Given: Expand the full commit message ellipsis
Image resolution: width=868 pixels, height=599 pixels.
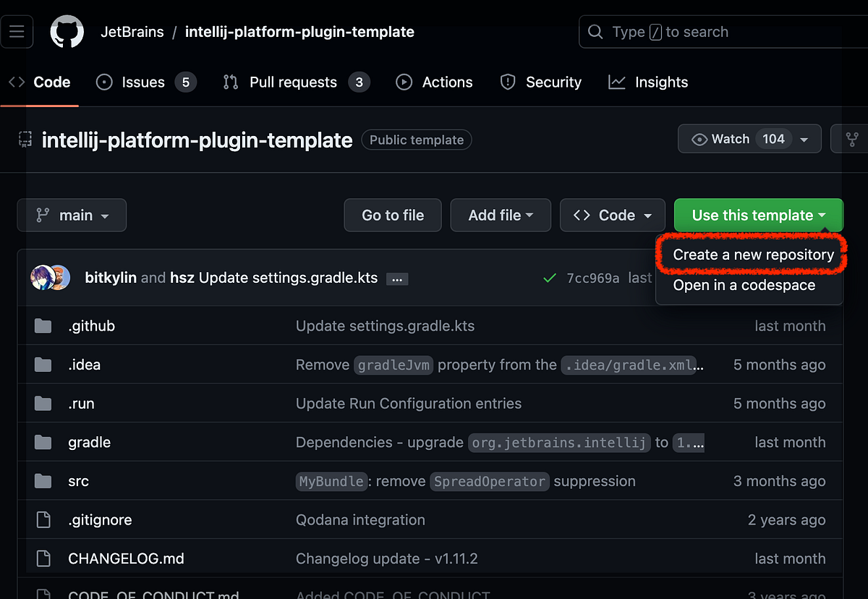Looking at the screenshot, I should [x=396, y=278].
